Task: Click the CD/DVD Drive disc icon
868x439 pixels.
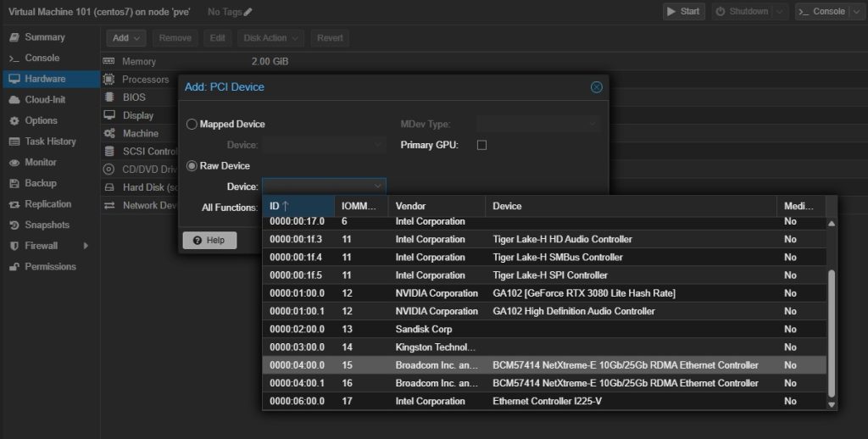Action: pyautogui.click(x=109, y=169)
